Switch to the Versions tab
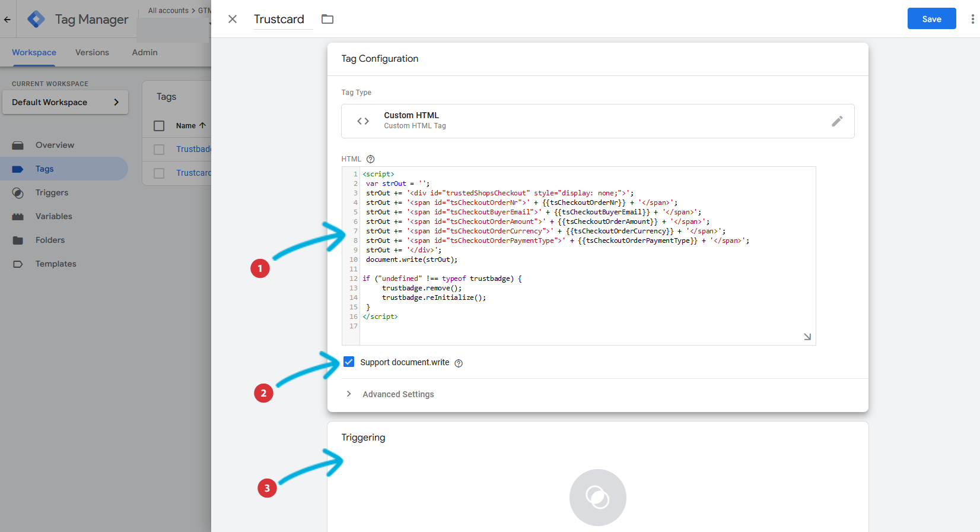This screenshot has width=980, height=532. [92, 52]
